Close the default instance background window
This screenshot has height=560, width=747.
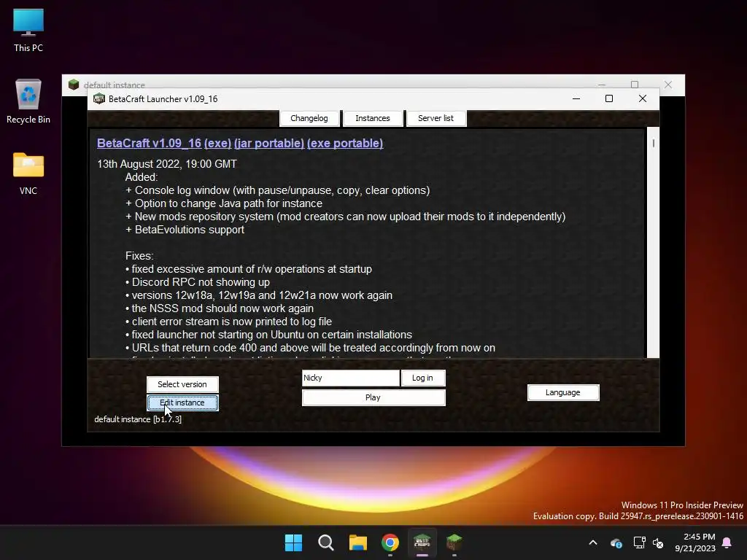pos(668,85)
